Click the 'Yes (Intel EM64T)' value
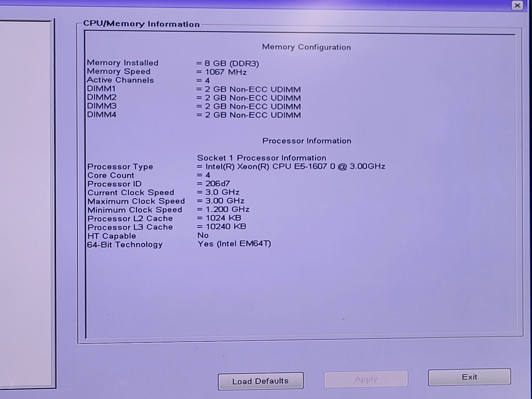This screenshot has width=532, height=399. point(234,244)
